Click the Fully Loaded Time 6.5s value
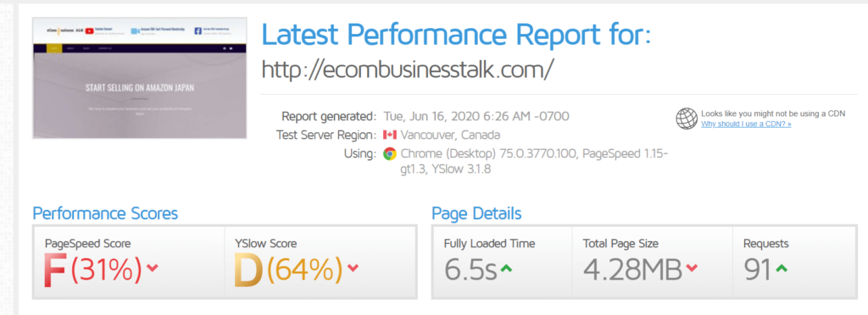This screenshot has width=868, height=315. pos(470,269)
